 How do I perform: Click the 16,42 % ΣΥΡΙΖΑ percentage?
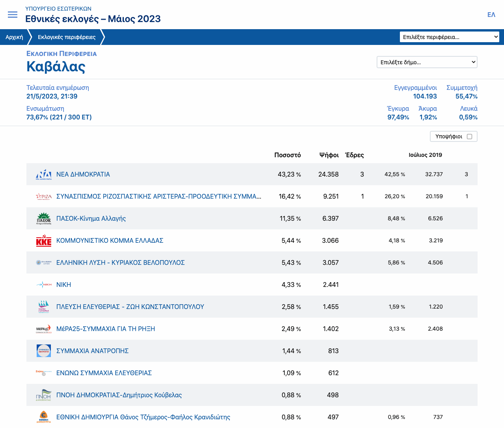pos(290,196)
